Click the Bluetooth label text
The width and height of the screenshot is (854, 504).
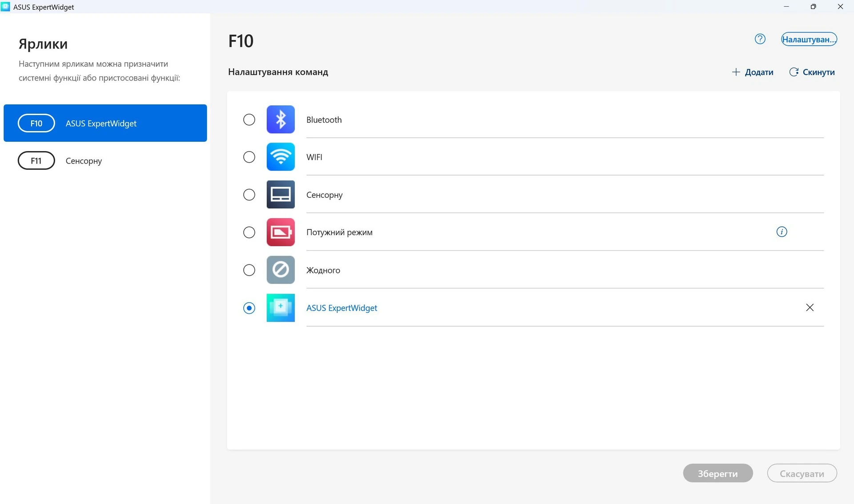324,120
